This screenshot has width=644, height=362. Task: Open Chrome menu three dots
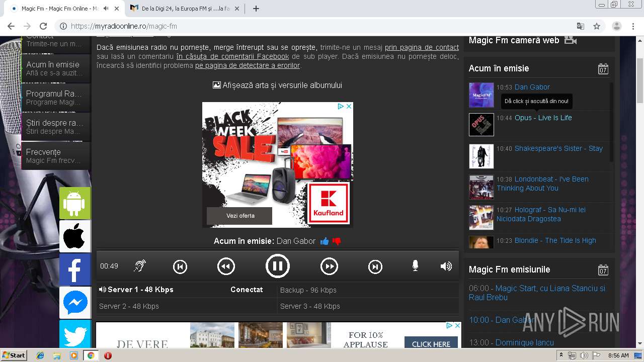(633, 26)
